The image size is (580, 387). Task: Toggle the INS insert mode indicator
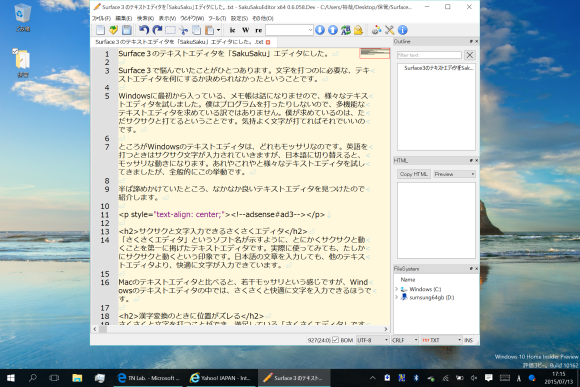pyautogui.click(x=468, y=340)
